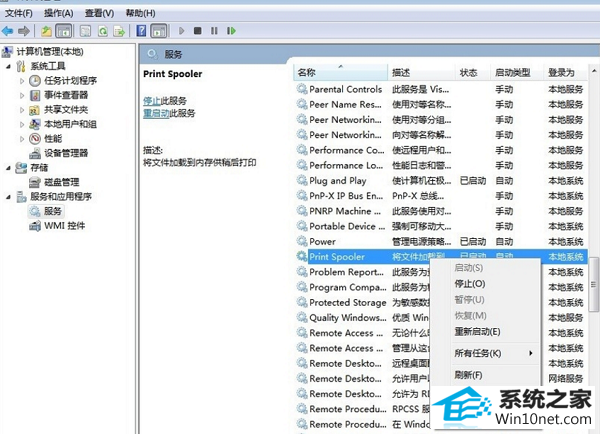Screen dimensions: 600x434
Task: Expand the 共享文件夹 node arrow
Action: pyautogui.click(x=22, y=110)
